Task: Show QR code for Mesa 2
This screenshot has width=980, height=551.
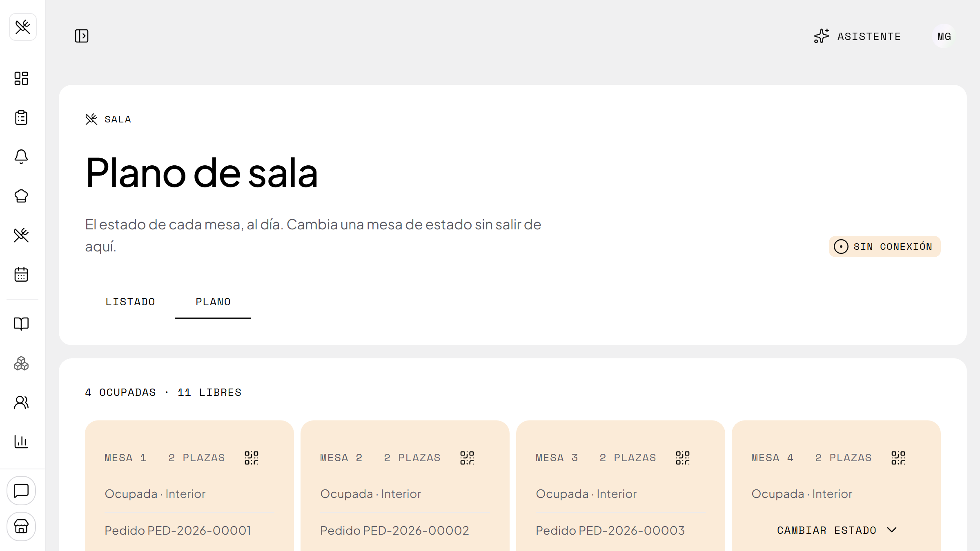Action: (x=467, y=458)
